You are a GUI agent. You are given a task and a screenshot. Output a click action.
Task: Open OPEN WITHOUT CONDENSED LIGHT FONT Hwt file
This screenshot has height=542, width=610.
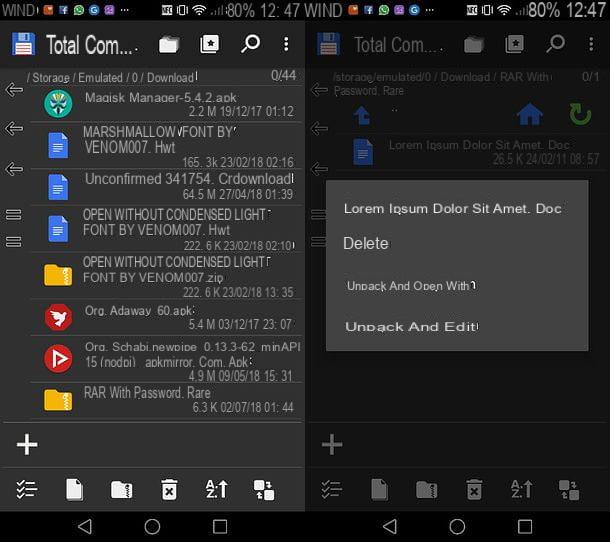click(x=167, y=229)
